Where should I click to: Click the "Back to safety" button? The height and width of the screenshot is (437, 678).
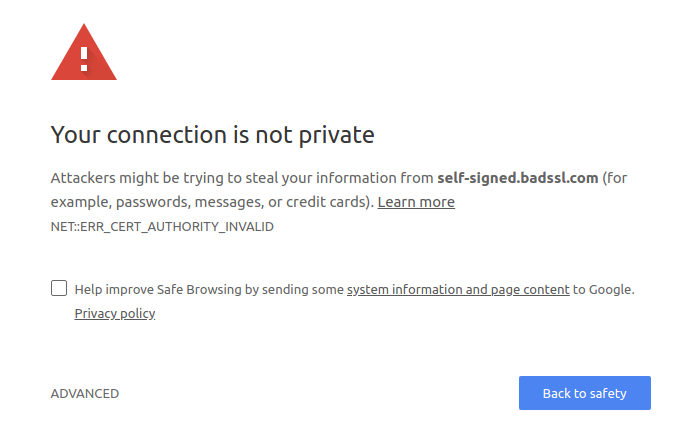coord(584,393)
